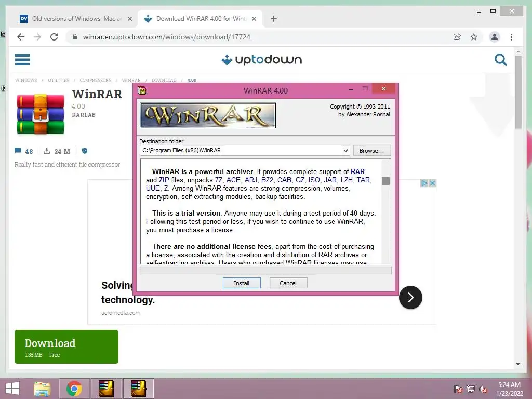Click the browser page scrollbar thumb
The image size is (532, 399).
(518, 92)
